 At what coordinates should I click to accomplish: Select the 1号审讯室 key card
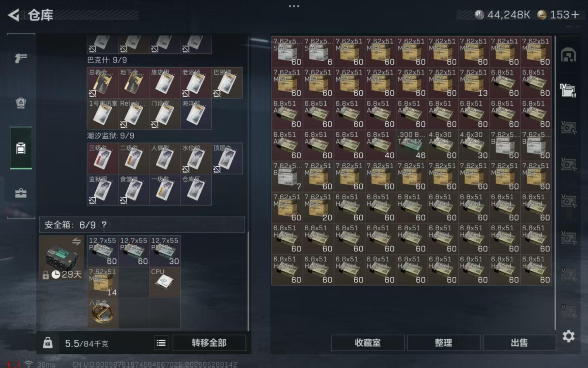coord(102,114)
